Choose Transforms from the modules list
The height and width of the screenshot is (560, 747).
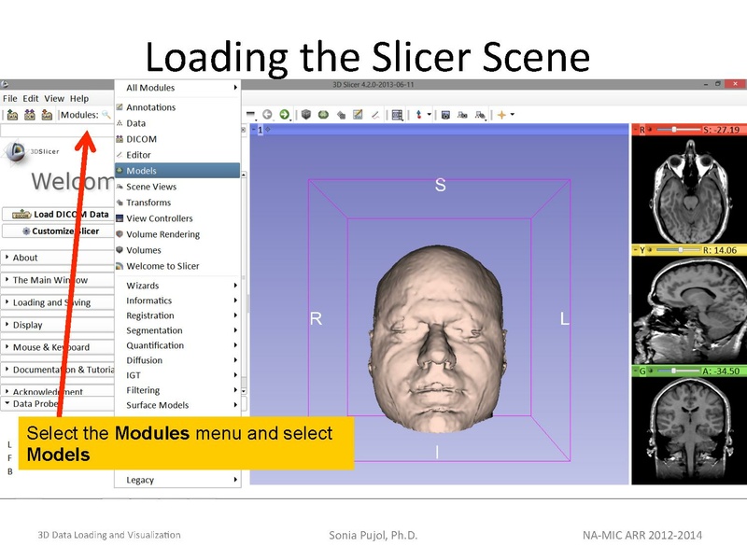tap(177, 203)
